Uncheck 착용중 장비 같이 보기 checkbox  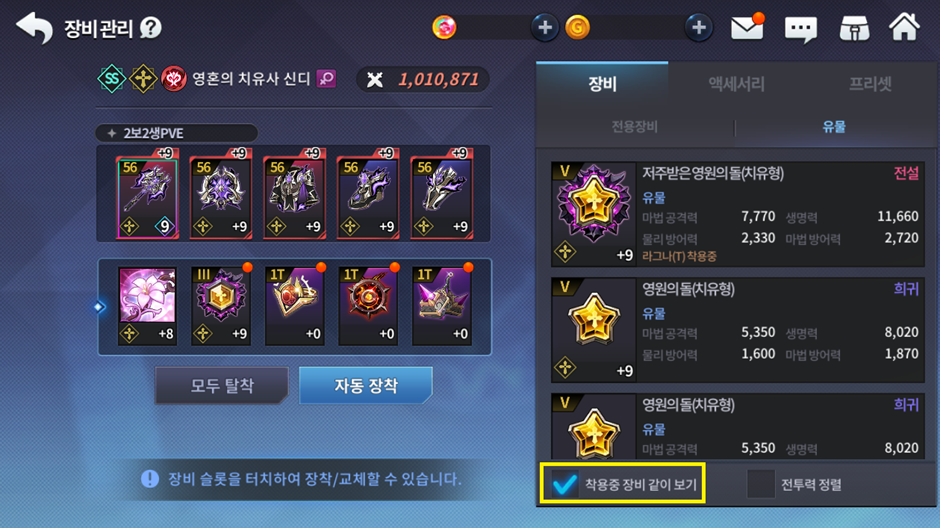click(564, 484)
